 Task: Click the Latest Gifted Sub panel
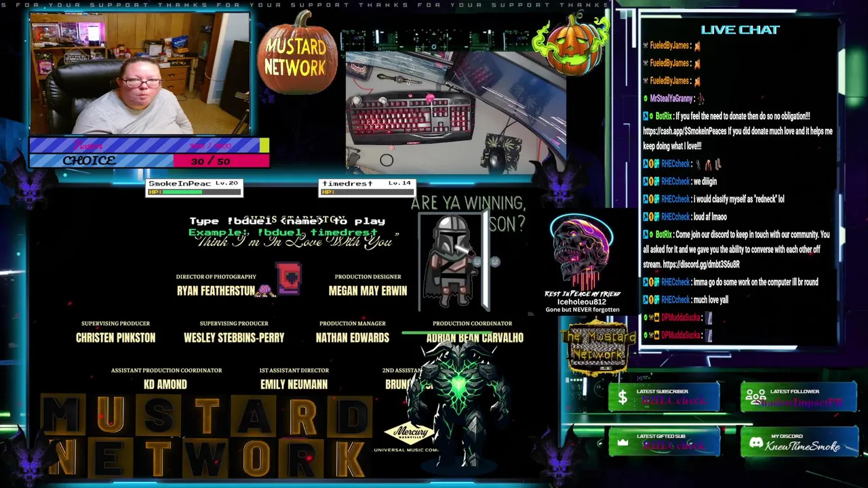[x=665, y=442]
